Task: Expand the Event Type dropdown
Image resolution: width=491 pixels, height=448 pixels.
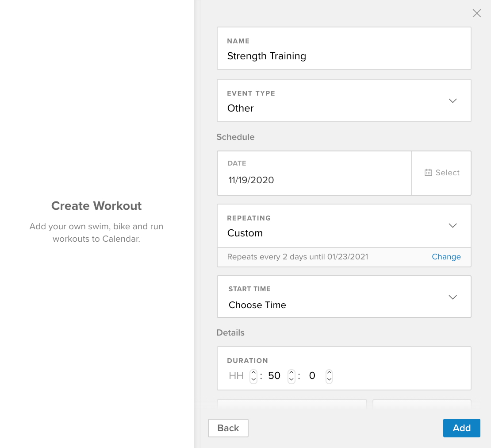Action: 453,100
